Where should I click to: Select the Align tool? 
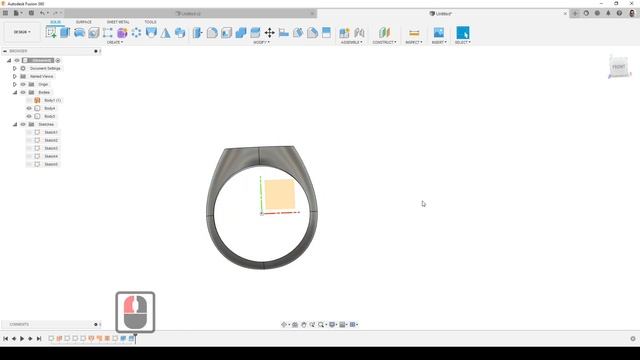tap(284, 33)
